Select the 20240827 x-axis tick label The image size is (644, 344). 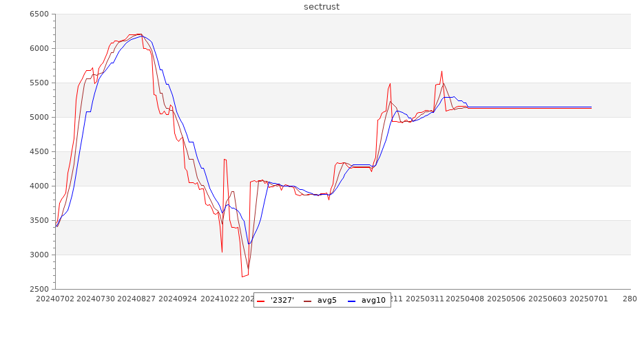(136, 299)
